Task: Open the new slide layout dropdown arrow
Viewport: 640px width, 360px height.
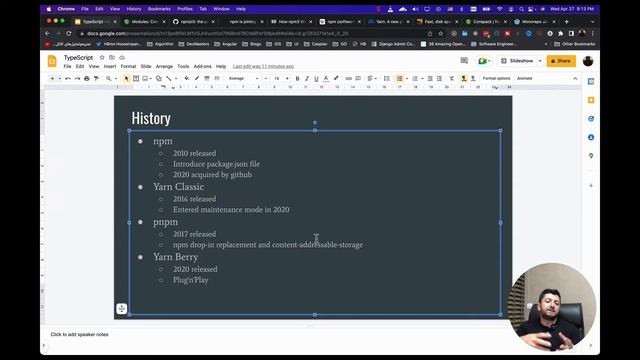Action: 60,78
